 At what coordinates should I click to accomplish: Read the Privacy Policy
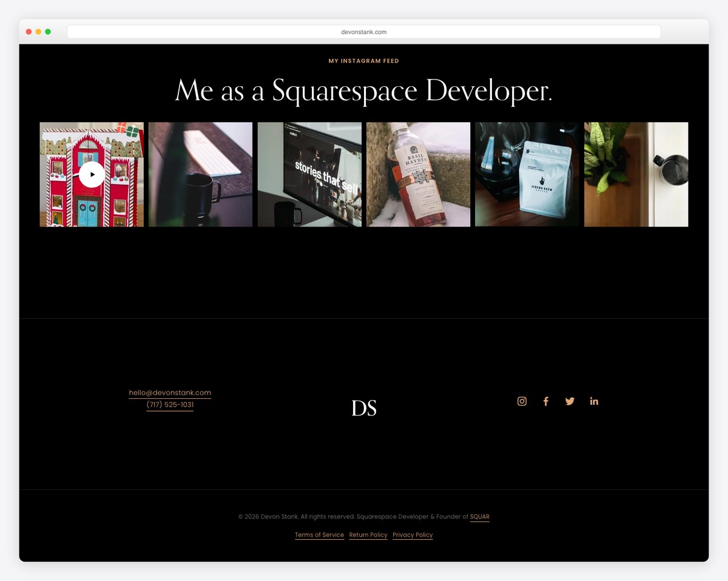click(x=413, y=535)
